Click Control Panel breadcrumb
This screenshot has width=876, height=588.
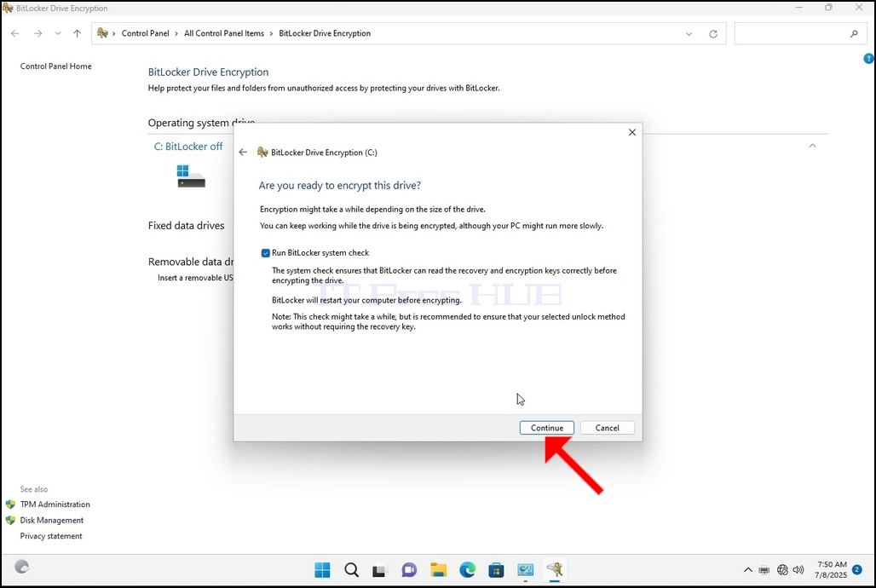coord(145,33)
